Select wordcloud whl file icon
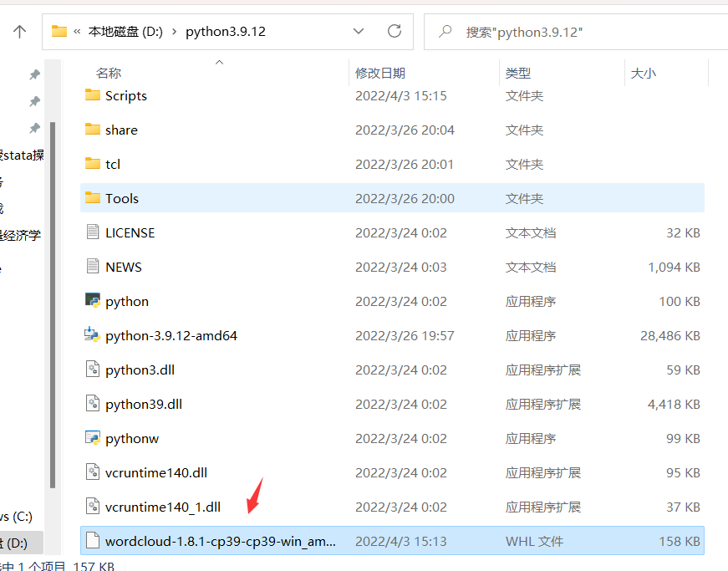The height and width of the screenshot is (571, 728). click(93, 540)
